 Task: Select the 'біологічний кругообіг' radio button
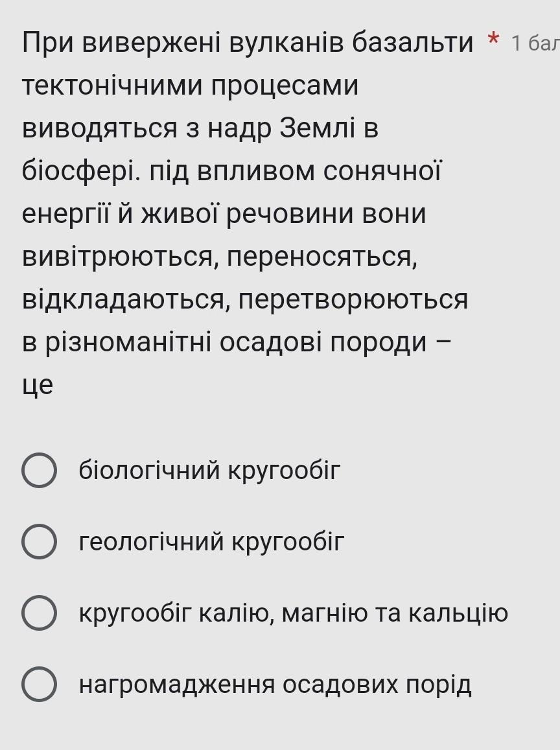point(40,470)
